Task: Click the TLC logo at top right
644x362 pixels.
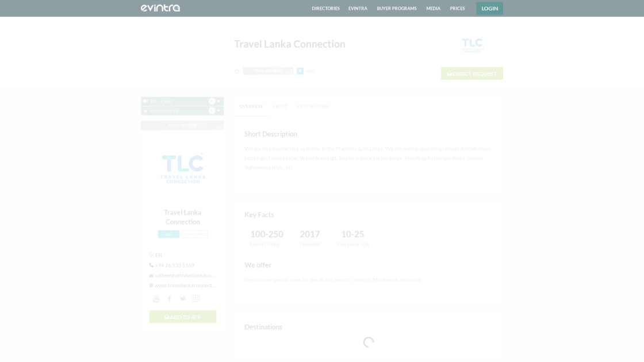Action: click(x=472, y=45)
